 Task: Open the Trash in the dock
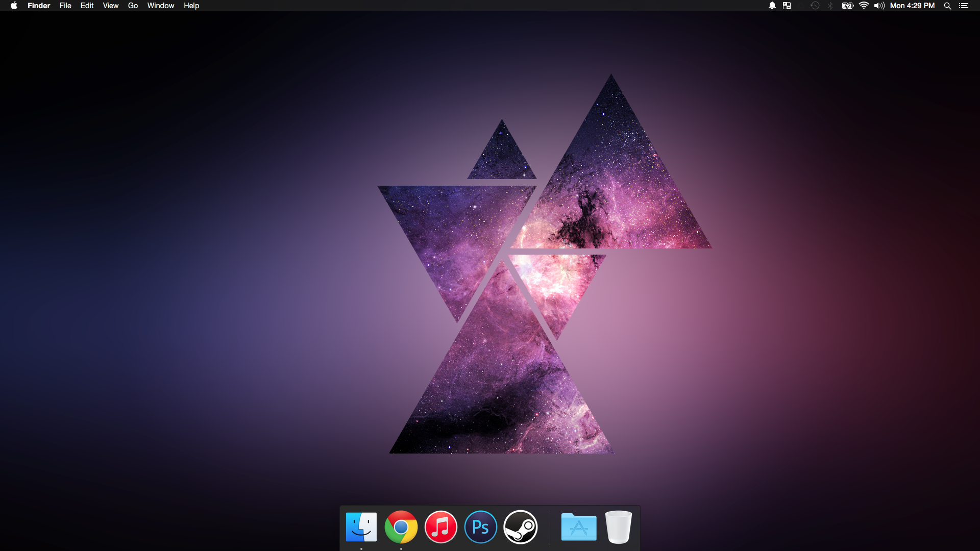[619, 527]
